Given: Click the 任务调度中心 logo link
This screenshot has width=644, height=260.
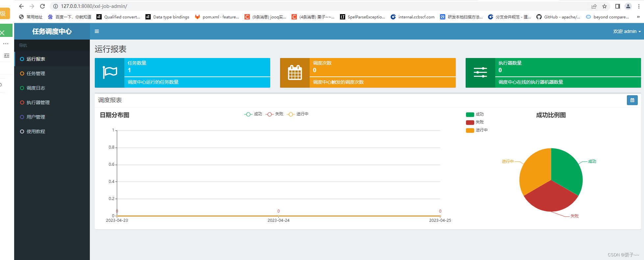Looking at the screenshot, I should coord(52,31).
